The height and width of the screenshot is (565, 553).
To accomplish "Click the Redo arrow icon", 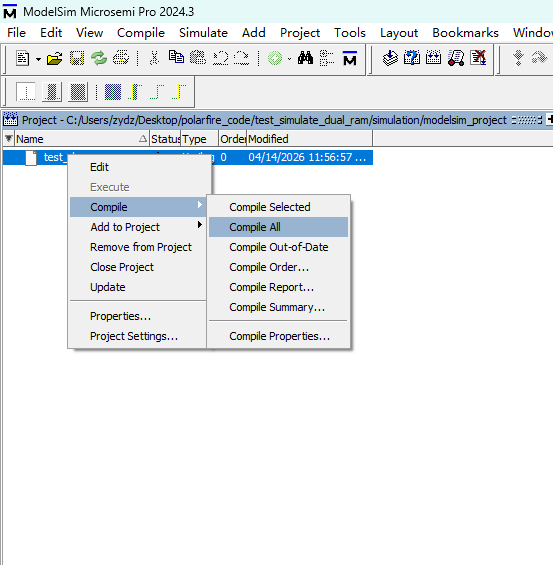I will (x=242, y=58).
